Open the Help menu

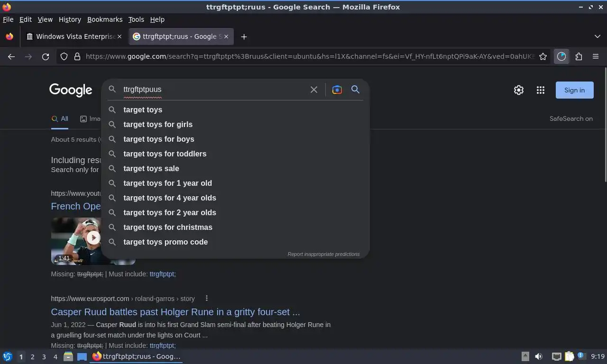(157, 19)
